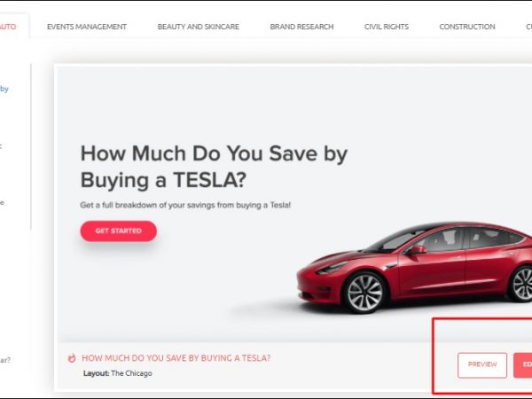
Task: Select the sidebar item ending in "ar?"
Action: click(5, 360)
